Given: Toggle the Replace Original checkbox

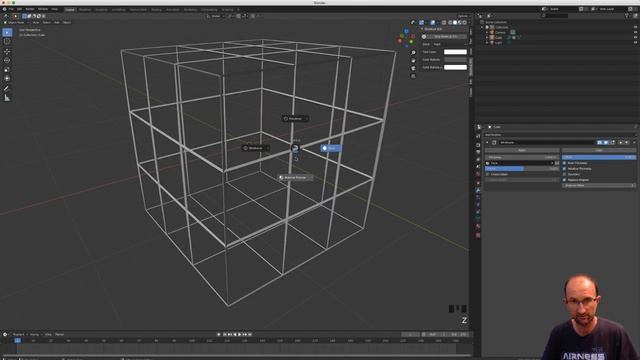Looking at the screenshot, I should [x=564, y=180].
